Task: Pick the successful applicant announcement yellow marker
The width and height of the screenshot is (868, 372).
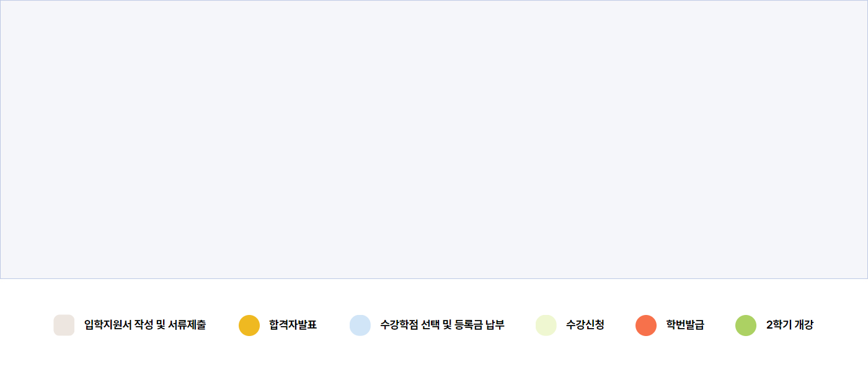Action: click(249, 325)
